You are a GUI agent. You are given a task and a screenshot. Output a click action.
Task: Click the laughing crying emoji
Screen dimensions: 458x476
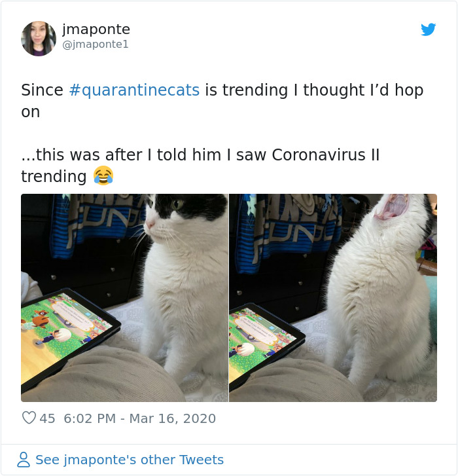pos(103,175)
